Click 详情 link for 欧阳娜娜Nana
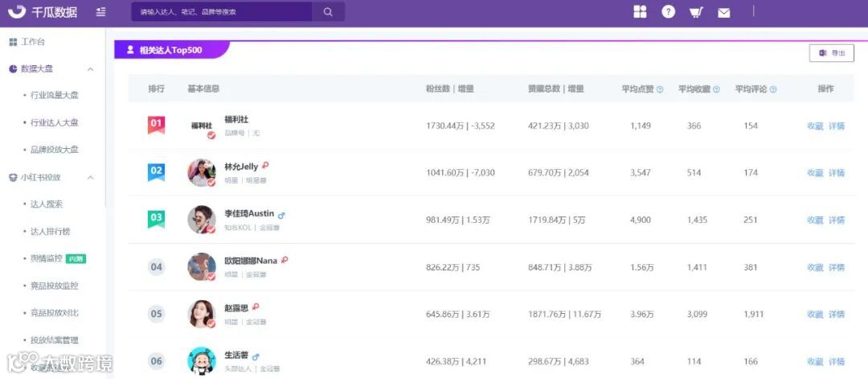The height and width of the screenshot is (379, 868). [x=837, y=267]
